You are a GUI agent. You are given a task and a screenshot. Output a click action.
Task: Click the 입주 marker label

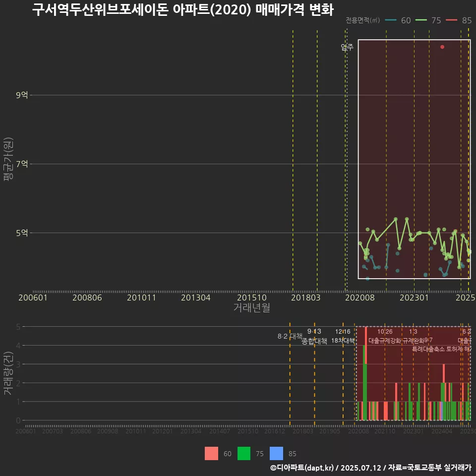347,47
